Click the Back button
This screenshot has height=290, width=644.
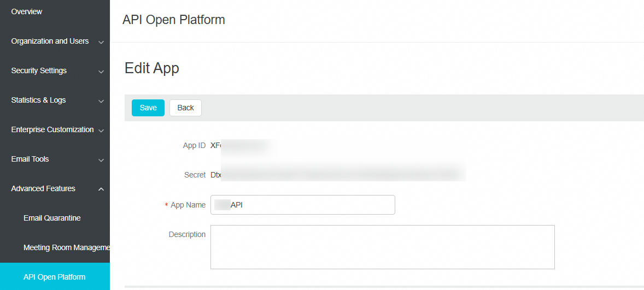click(x=186, y=108)
